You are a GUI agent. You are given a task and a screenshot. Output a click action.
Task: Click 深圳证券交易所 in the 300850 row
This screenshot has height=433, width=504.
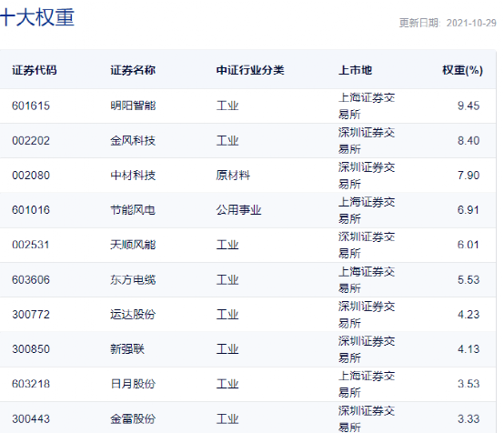click(367, 349)
